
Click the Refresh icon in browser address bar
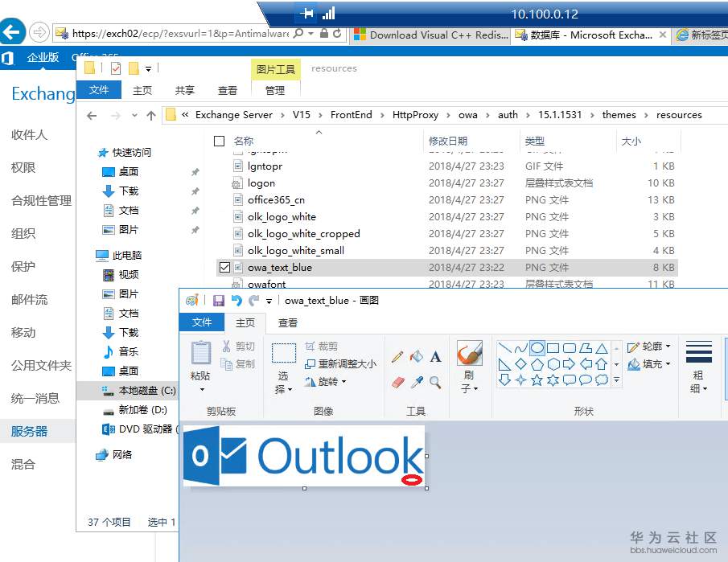pos(337,34)
